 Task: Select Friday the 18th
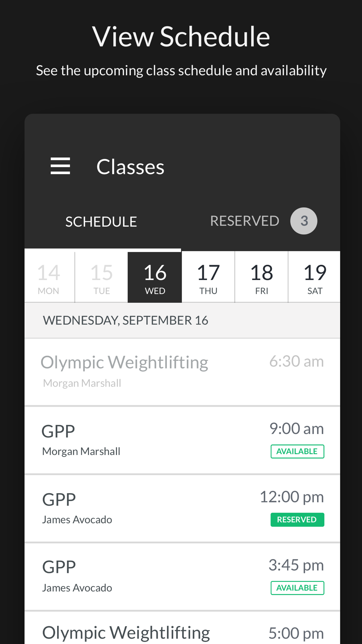(x=262, y=277)
